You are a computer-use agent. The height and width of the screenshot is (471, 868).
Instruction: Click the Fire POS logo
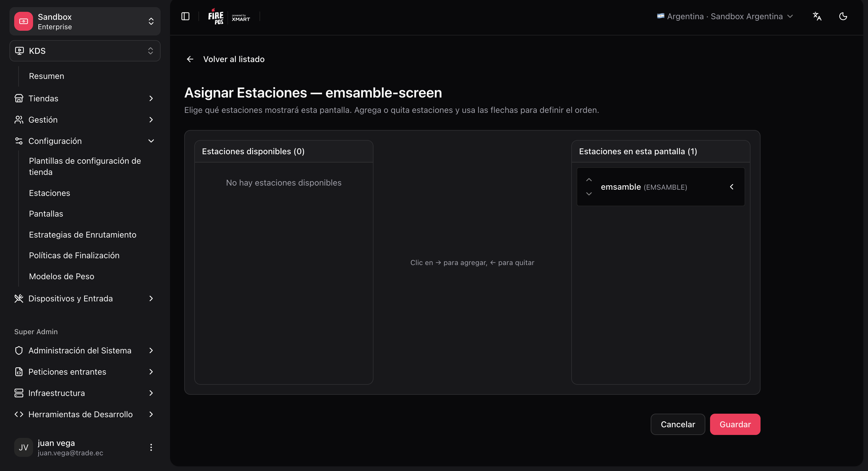tap(216, 17)
